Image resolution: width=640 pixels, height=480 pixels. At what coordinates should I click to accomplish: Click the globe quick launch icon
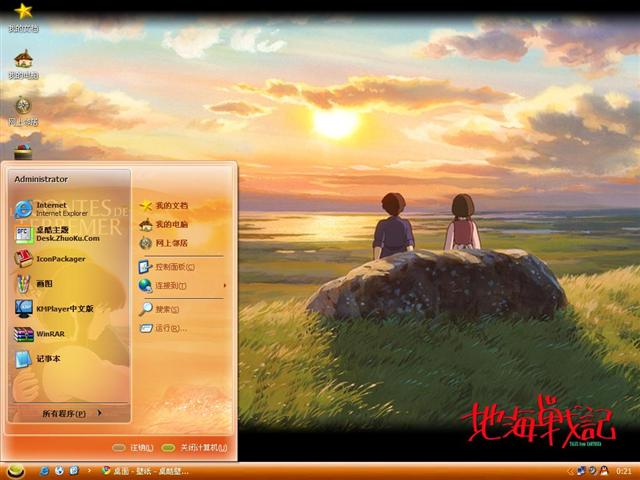click(59, 471)
